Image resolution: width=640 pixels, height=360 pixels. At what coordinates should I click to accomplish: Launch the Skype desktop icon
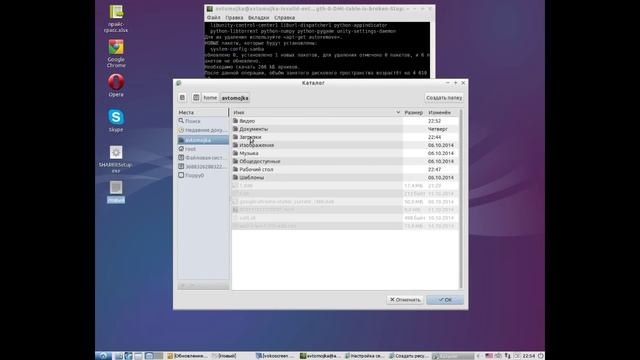116,120
